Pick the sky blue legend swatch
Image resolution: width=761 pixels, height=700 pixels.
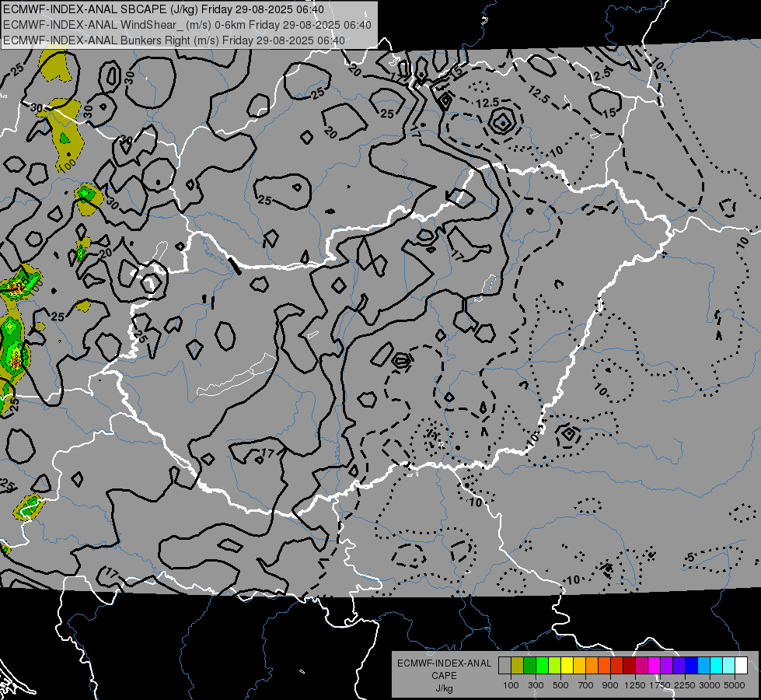703,666
